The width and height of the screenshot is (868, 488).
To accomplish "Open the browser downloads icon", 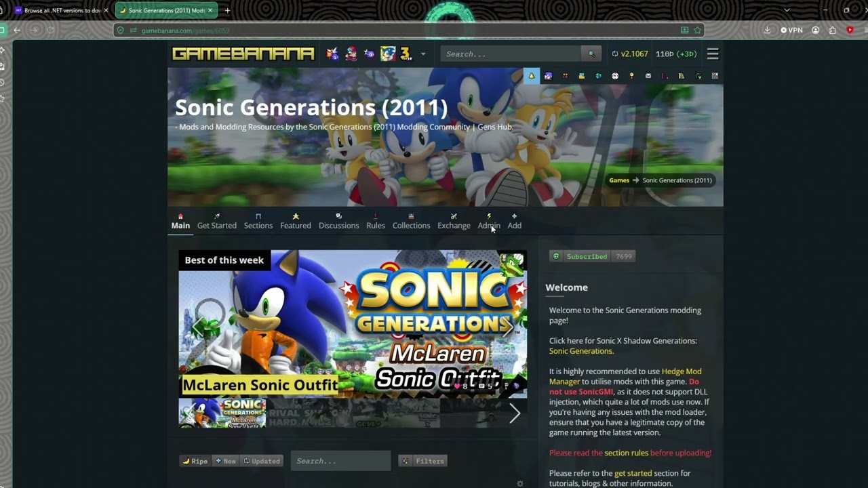I will pos(767,30).
